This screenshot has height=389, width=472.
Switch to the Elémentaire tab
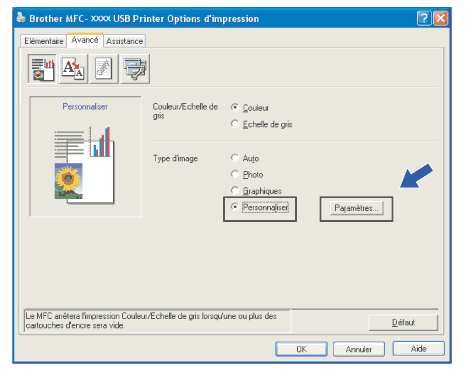pyautogui.click(x=44, y=41)
